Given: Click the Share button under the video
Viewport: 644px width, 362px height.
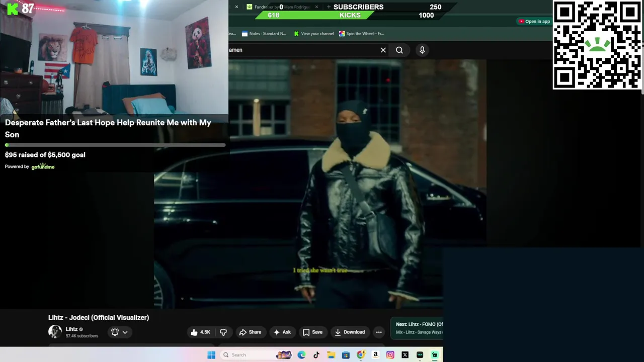Looking at the screenshot, I should click(250, 332).
